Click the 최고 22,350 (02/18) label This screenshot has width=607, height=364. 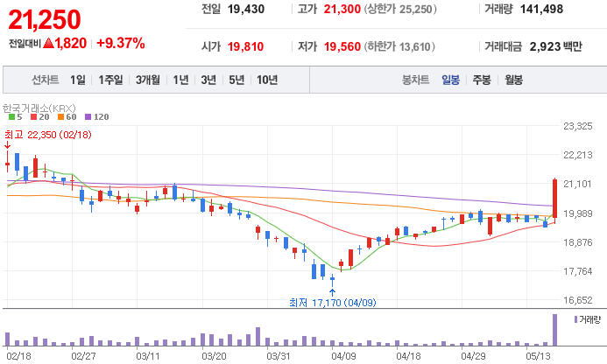coord(48,135)
